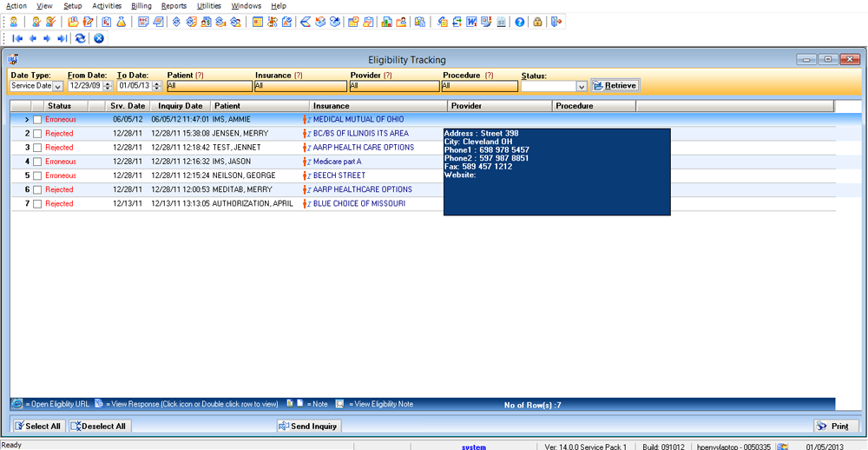Click the refresh icon in navigation toolbar

81,38
